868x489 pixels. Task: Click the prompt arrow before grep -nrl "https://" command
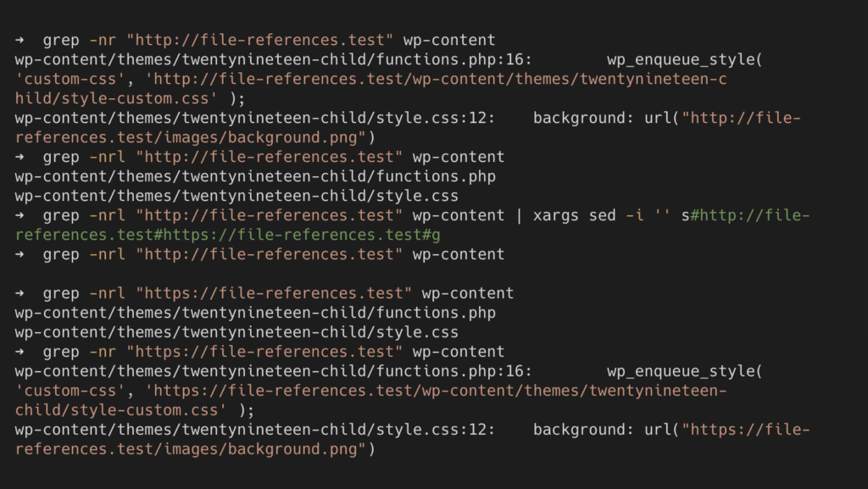(20, 293)
